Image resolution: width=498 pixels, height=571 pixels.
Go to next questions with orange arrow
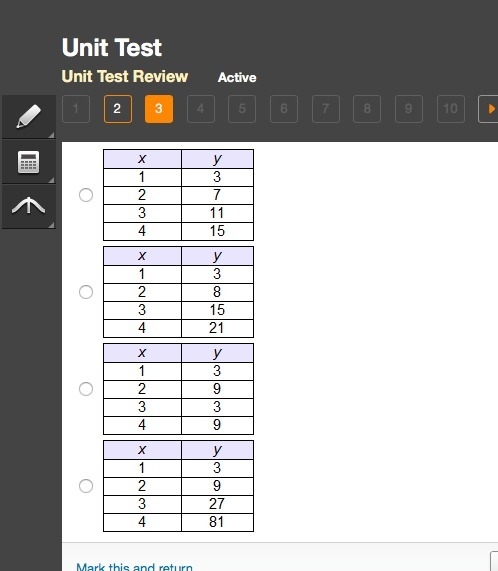click(489, 109)
